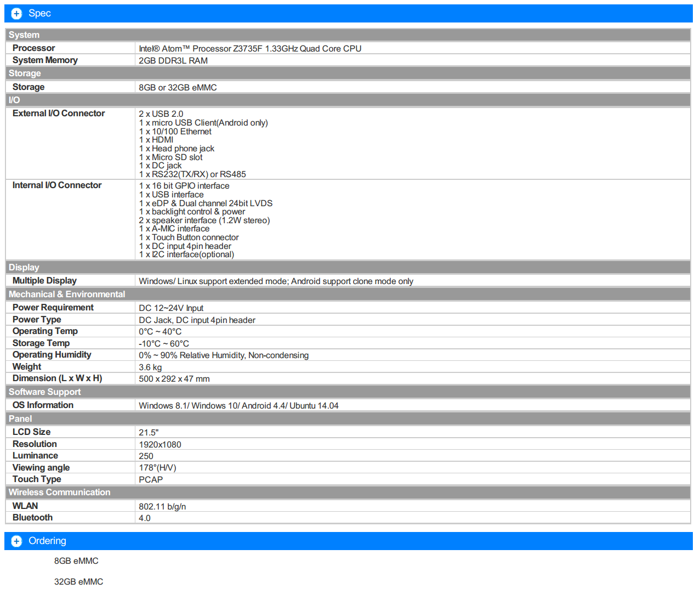This screenshot has height=600, width=700.
Task: Click the Operating Temp label
Action: pos(45,331)
